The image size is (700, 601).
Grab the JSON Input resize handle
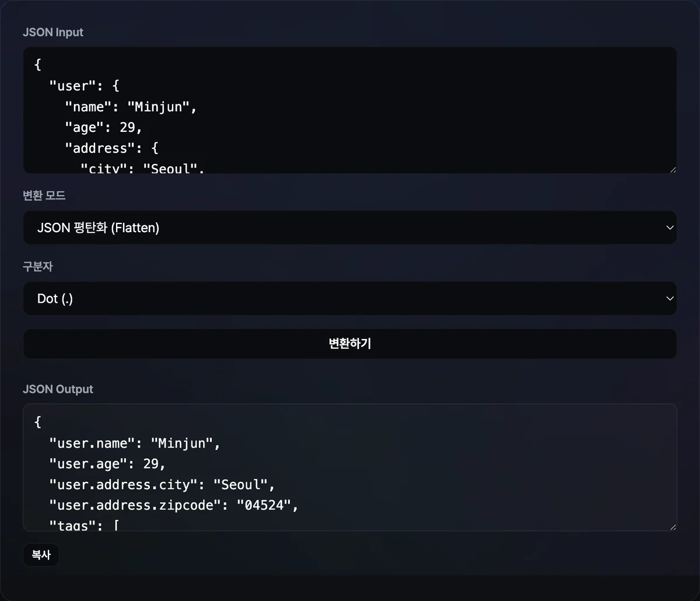point(673,169)
